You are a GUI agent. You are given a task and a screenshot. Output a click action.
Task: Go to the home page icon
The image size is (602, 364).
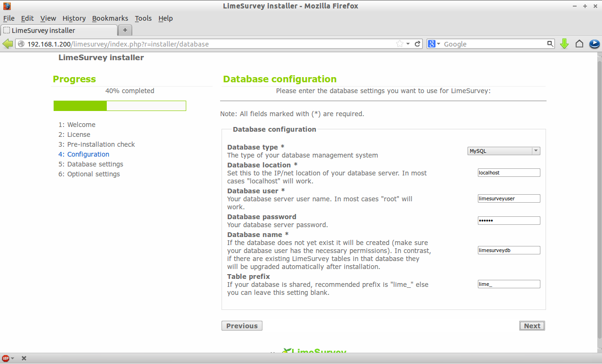[579, 44]
